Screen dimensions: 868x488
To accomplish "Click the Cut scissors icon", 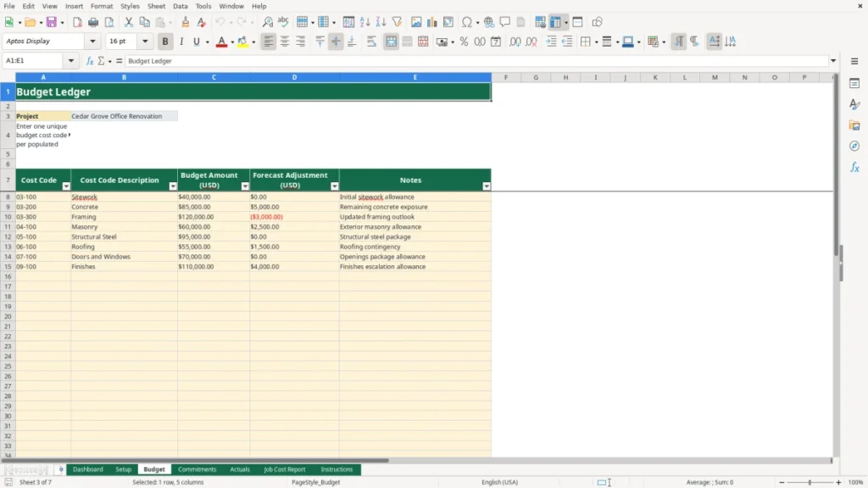I will tap(129, 22).
